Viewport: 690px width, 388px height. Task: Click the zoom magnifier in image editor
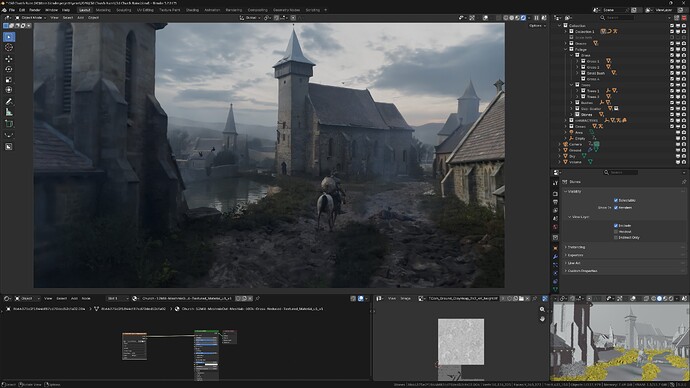coord(542,309)
